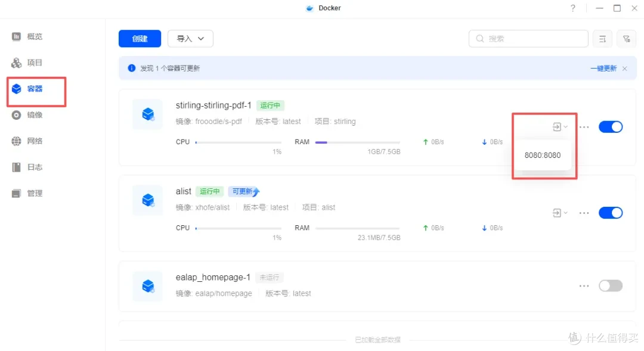Click the alist container icon
Viewport: 644px width, 351px height.
tap(148, 200)
